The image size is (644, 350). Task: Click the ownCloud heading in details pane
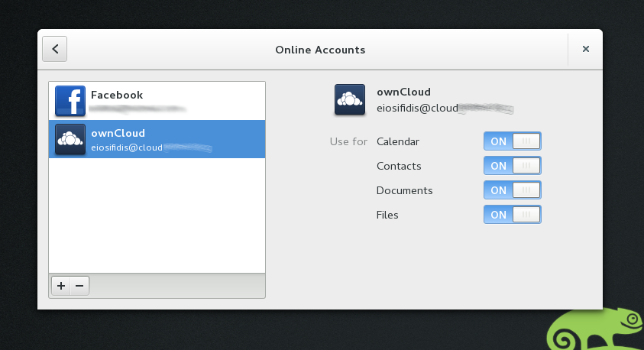coord(403,92)
